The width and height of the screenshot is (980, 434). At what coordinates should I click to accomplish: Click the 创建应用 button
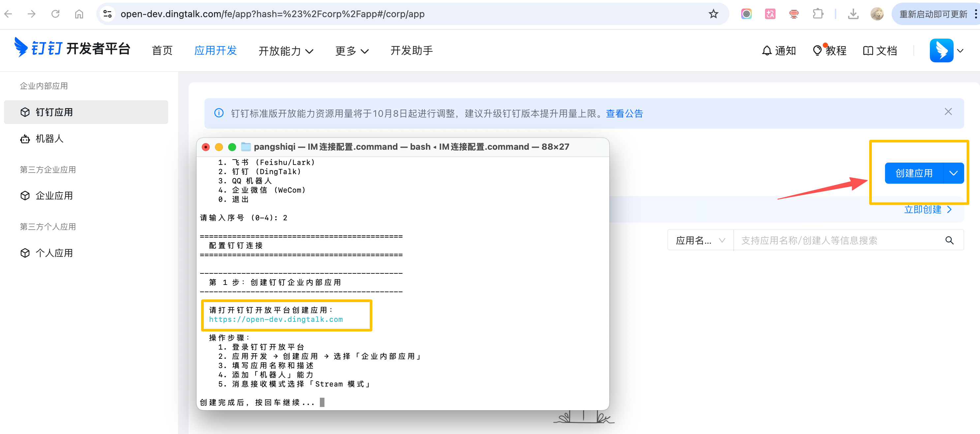pyautogui.click(x=913, y=173)
